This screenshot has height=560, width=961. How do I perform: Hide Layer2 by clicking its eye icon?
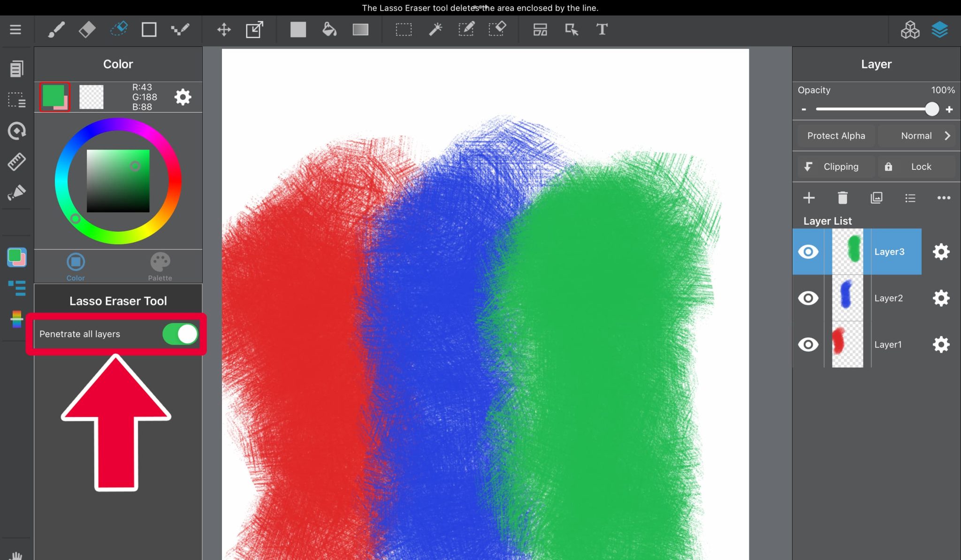click(808, 298)
